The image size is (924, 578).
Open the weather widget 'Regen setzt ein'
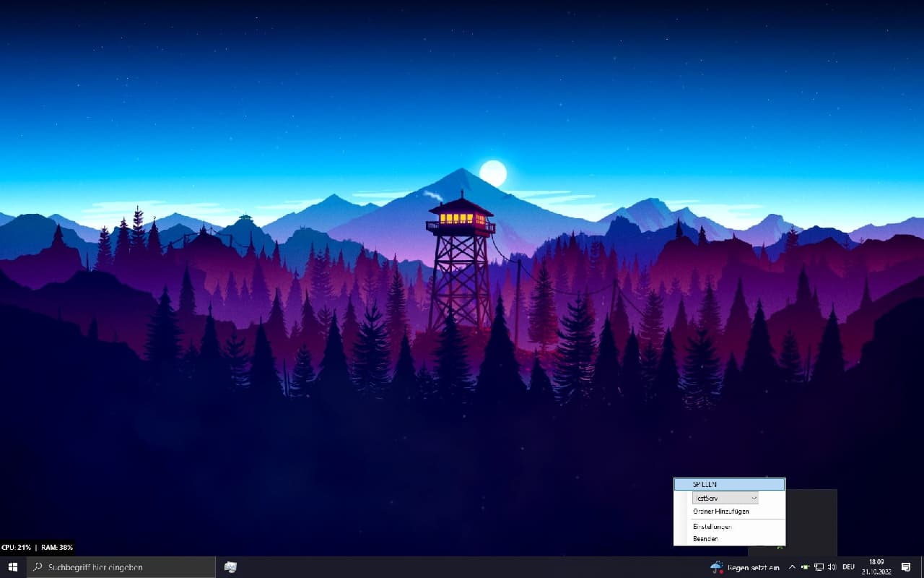click(x=745, y=567)
